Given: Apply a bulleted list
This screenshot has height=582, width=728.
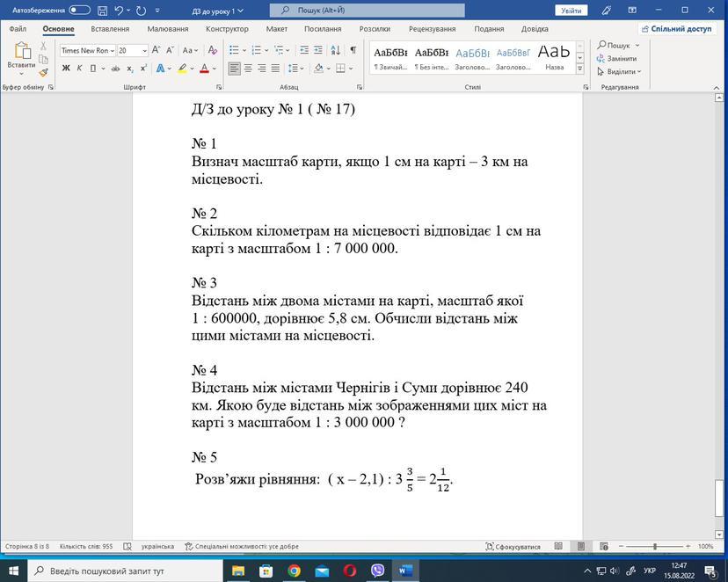Looking at the screenshot, I should 234,49.
